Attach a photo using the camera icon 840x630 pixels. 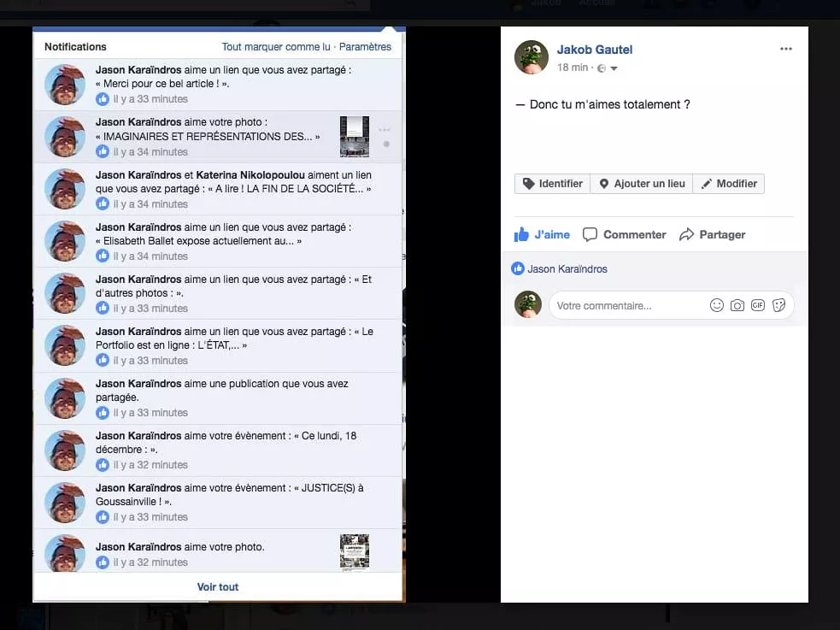(737, 305)
